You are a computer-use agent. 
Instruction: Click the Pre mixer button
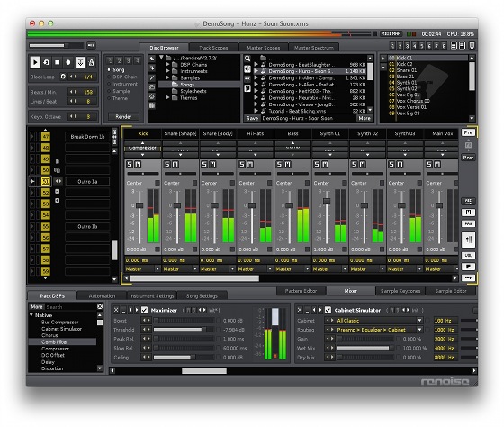(x=468, y=132)
